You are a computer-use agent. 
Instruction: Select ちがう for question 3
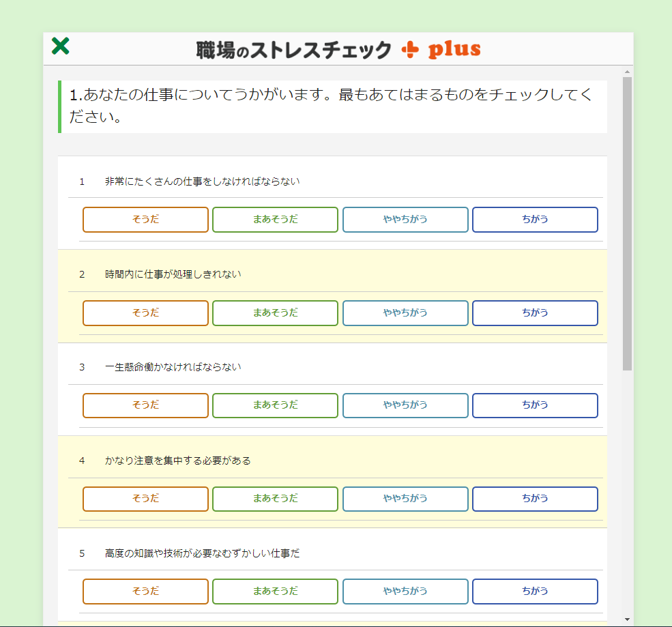(535, 405)
